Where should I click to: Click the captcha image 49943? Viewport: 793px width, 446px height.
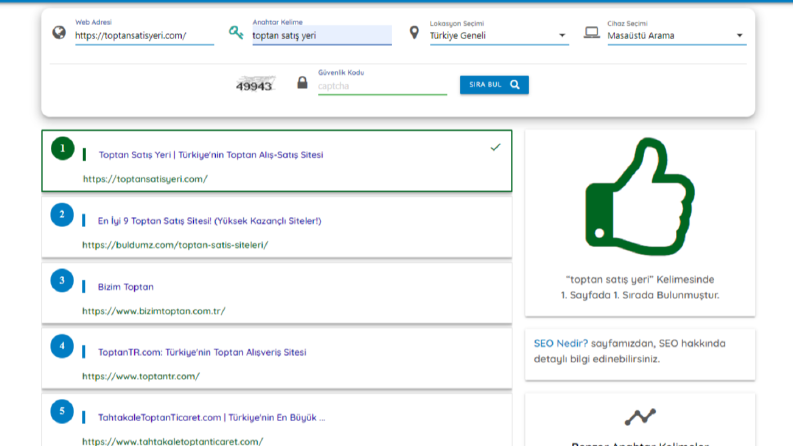coord(254,85)
